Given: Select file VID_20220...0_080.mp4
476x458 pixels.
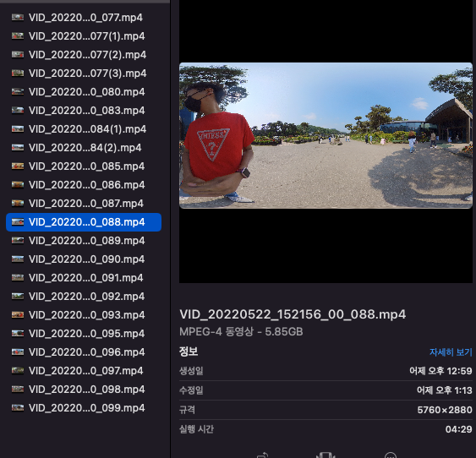Looking at the screenshot, I should [x=84, y=92].
